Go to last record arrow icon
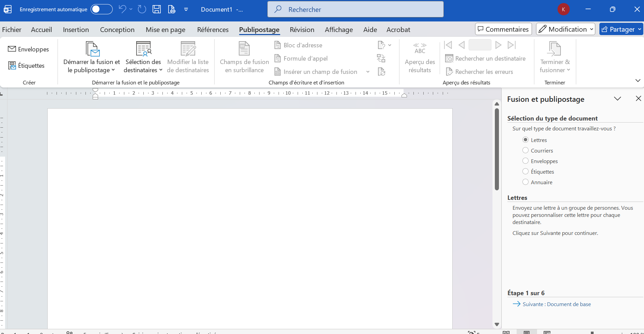644x334 pixels. pyautogui.click(x=512, y=45)
